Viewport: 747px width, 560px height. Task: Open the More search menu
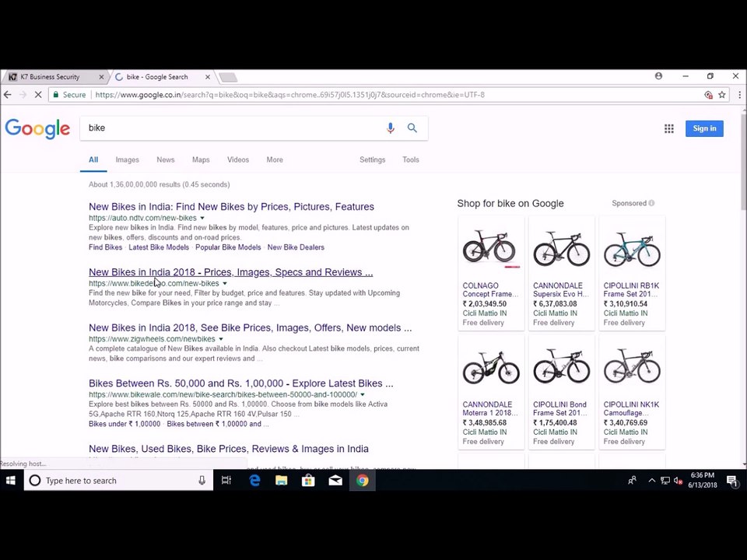pos(275,160)
